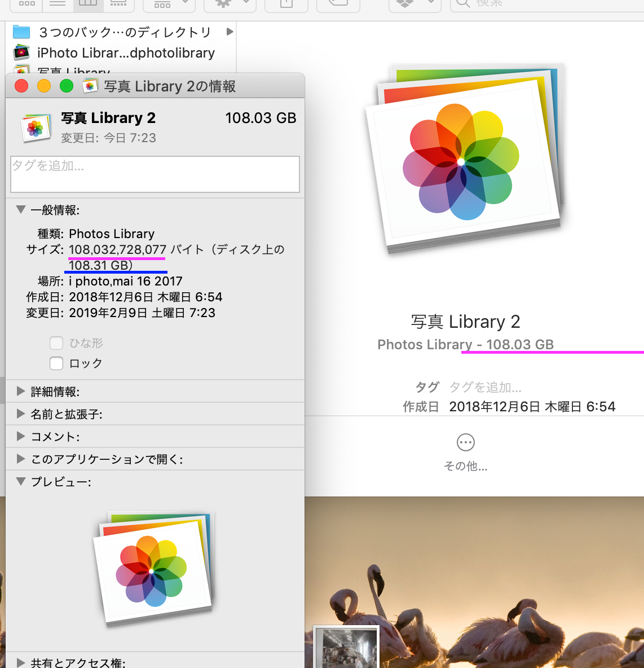Viewport: 644px width, 668px height.
Task: Click the 作成日 value in the info window
Action: tap(145, 297)
